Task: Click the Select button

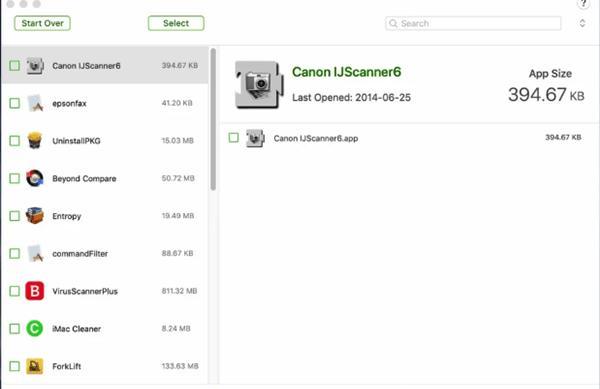Action: point(176,23)
